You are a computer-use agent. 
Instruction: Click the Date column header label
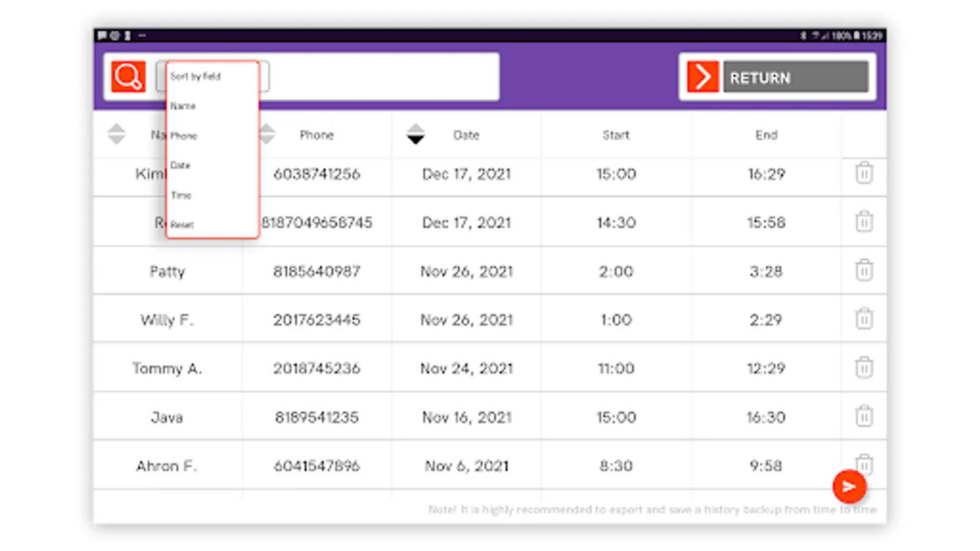466,135
